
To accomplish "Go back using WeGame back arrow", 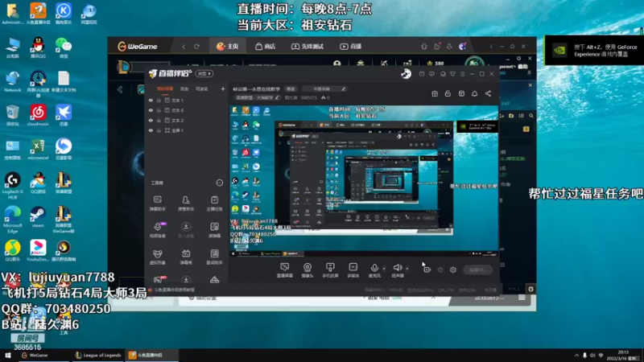I will click(x=184, y=47).
